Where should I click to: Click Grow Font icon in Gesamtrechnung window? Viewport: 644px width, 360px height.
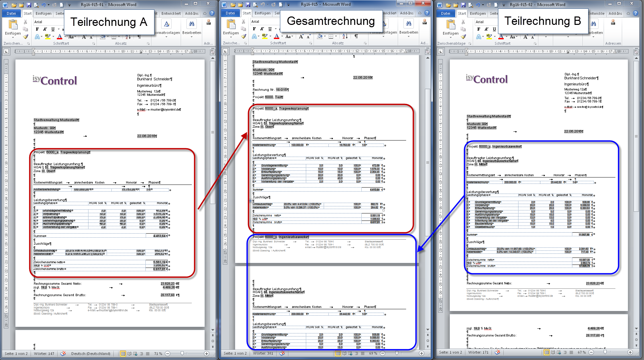tap(301, 36)
